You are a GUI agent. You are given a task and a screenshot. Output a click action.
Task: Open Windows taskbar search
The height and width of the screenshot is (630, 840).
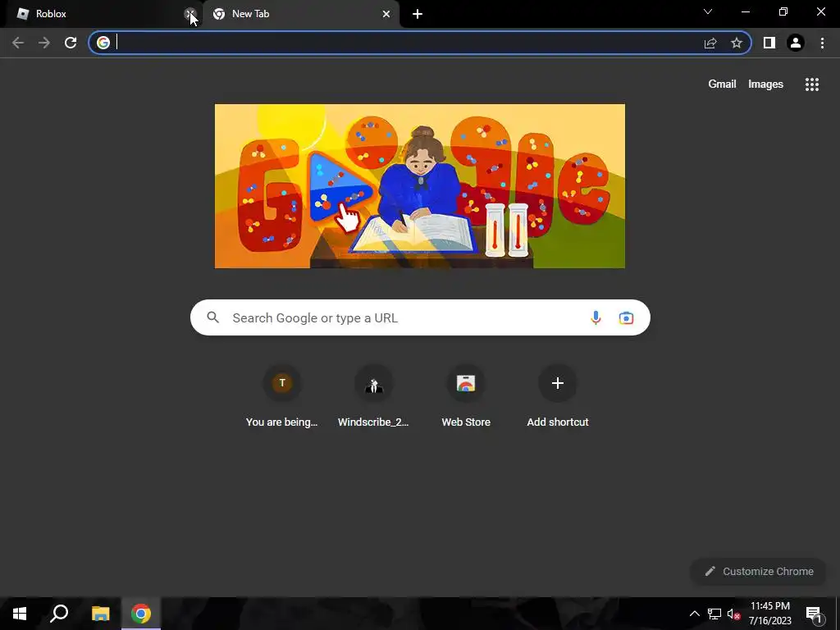pos(59,614)
